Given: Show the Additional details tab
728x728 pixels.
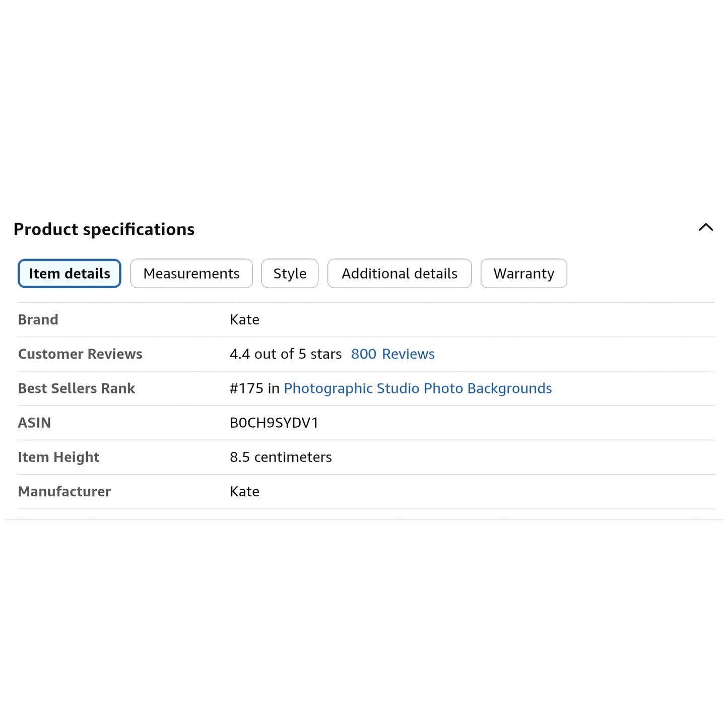Looking at the screenshot, I should coord(400,274).
